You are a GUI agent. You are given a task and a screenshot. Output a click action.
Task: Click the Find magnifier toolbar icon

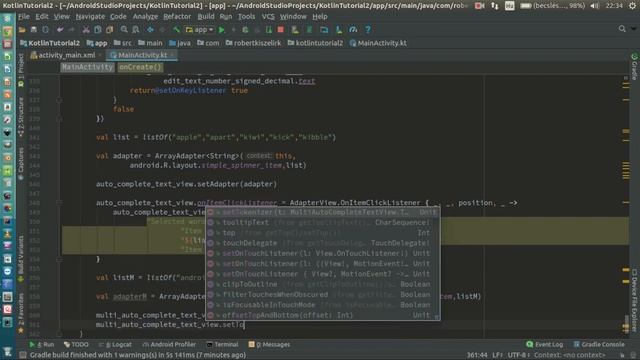124,30
